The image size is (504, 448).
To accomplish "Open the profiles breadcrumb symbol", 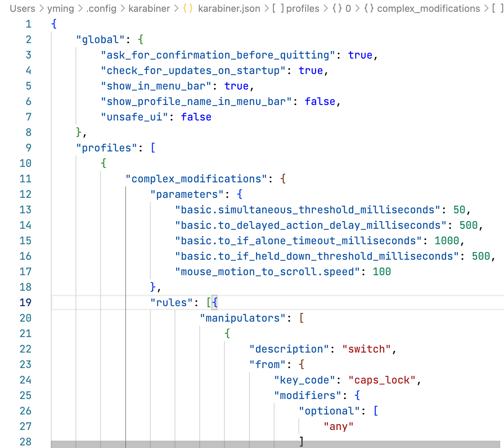I will (x=303, y=8).
